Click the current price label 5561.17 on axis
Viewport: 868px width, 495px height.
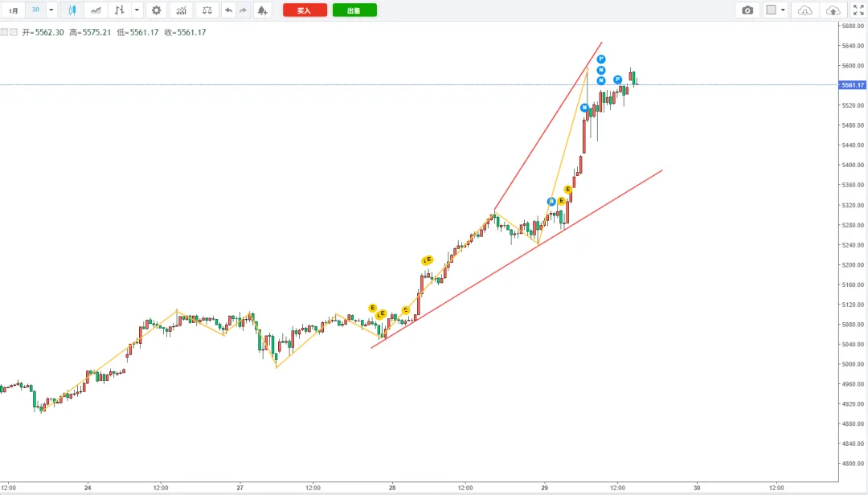click(853, 84)
